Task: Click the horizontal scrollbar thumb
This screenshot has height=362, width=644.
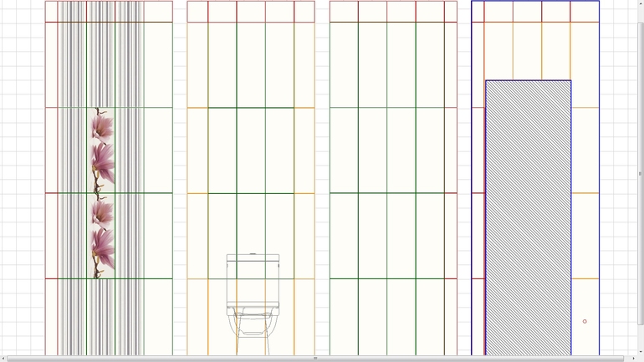Action: 315,359
